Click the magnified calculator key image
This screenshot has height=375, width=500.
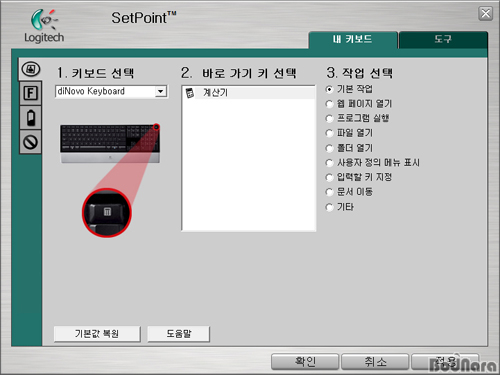pos(107,213)
